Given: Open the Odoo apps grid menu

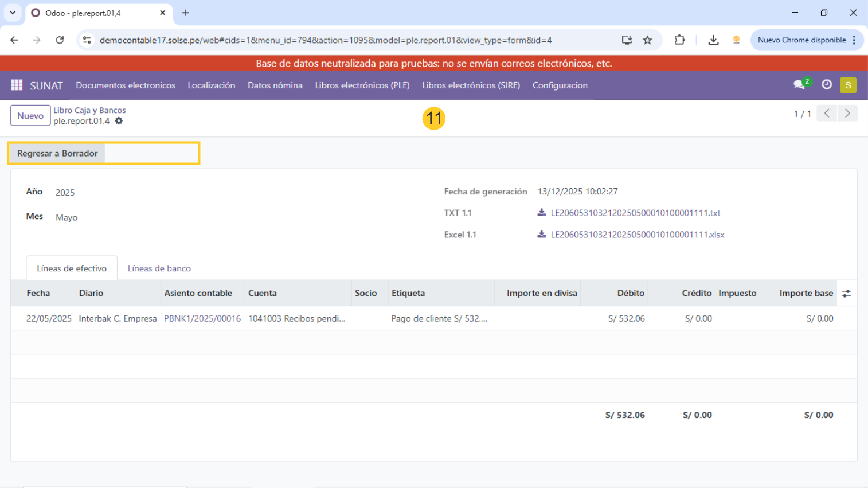Looking at the screenshot, I should coord(17,85).
